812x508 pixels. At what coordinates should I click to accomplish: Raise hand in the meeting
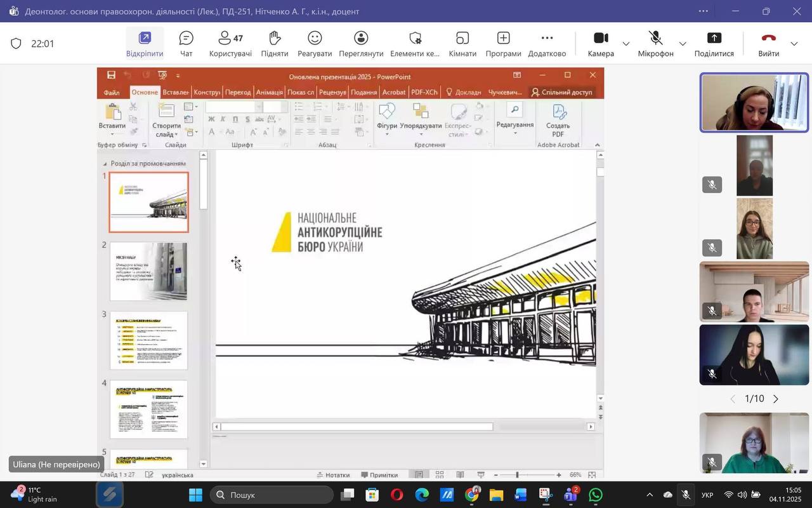274,43
